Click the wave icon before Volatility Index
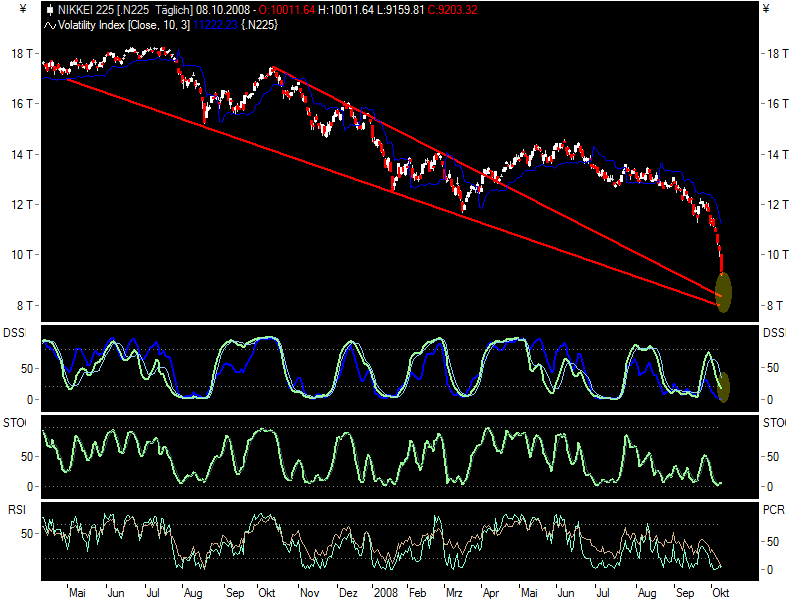Screen dimensions: 800x600 click(49, 25)
